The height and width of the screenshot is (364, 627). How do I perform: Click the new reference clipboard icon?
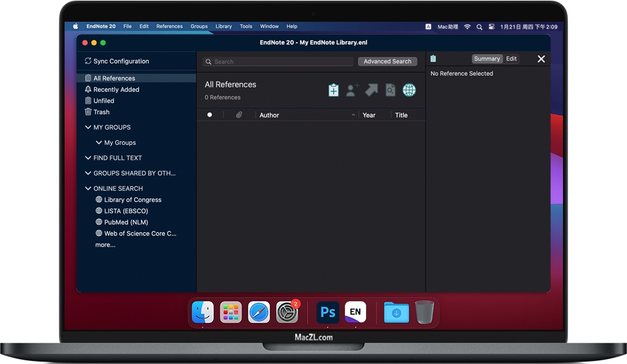coord(334,90)
